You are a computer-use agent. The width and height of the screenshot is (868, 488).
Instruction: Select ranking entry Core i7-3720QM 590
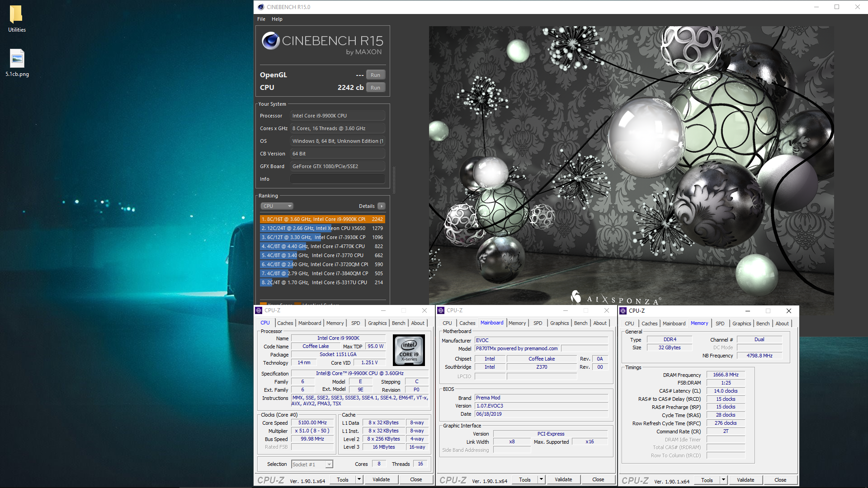[x=322, y=264]
